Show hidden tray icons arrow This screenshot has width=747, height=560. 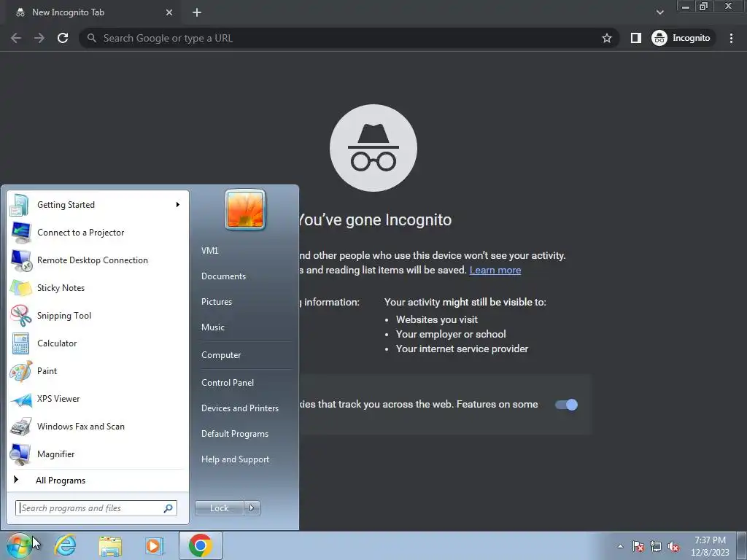pos(620,546)
